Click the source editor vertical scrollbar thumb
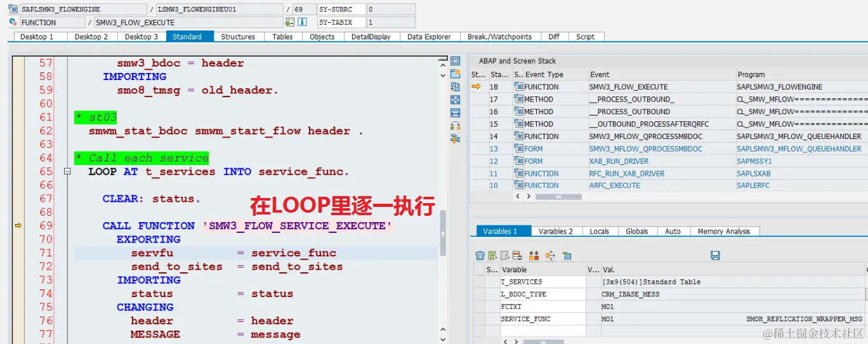868x344 pixels. click(x=442, y=232)
